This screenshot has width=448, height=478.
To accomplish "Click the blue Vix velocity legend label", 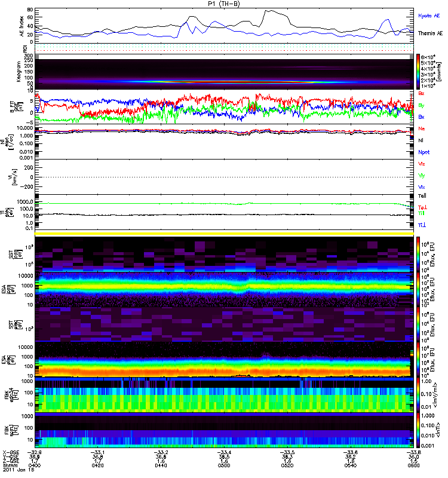I will [x=422, y=188].
